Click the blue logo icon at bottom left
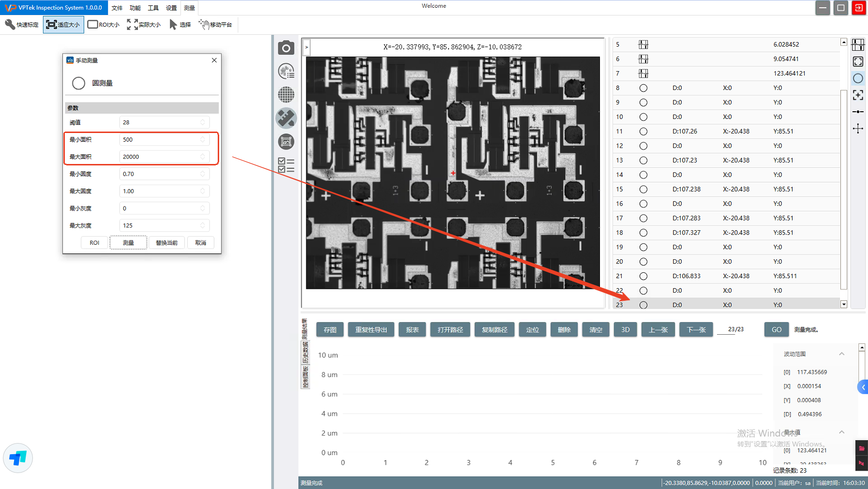Viewport: 868px width, 489px height. [x=18, y=458]
